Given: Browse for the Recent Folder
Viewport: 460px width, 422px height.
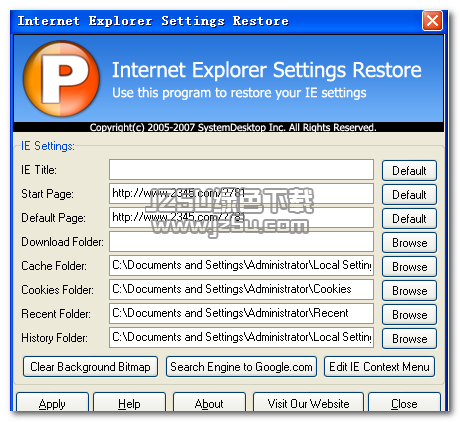Looking at the screenshot, I should [409, 315].
